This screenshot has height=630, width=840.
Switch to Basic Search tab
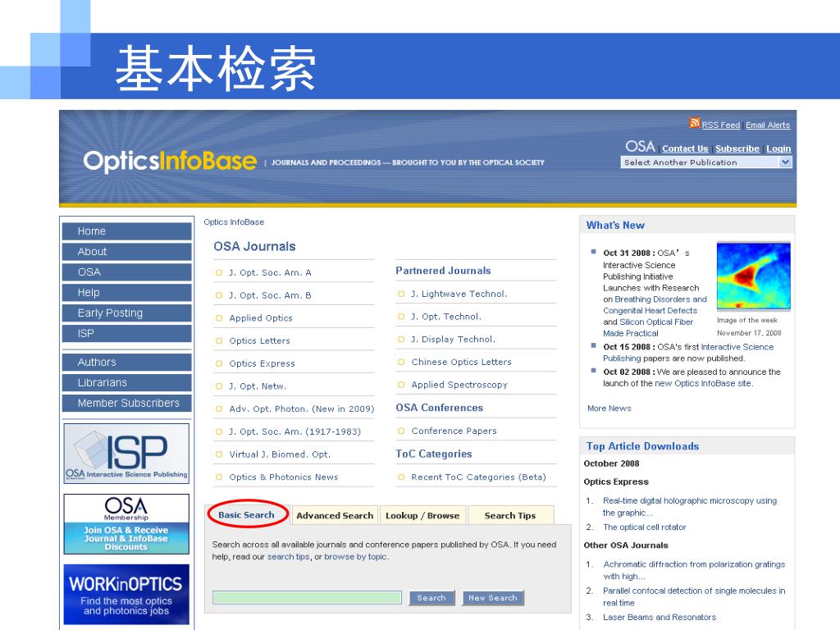coord(246,515)
